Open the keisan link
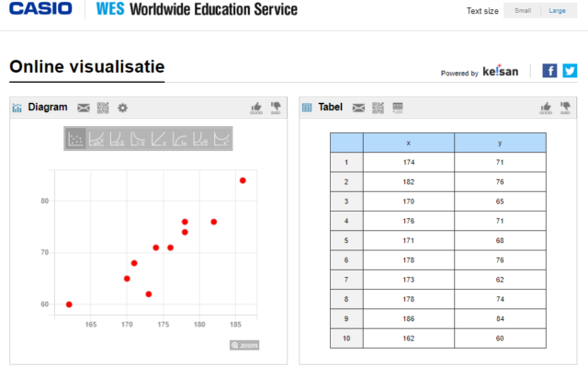Screen dimensions: 588x378 502,72
